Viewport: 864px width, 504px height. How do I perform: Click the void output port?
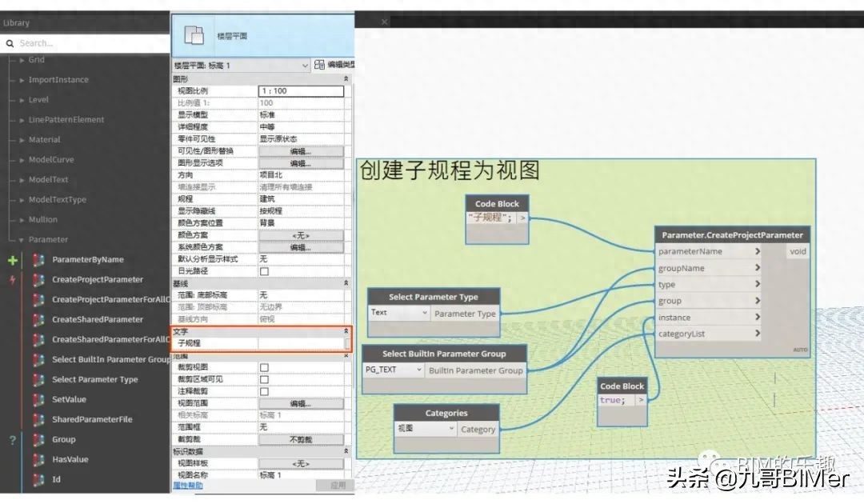(x=798, y=251)
